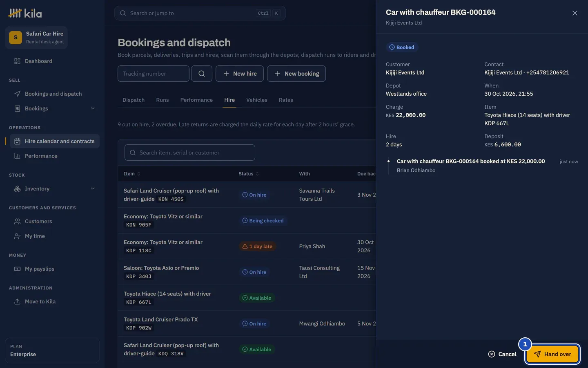The height and width of the screenshot is (368, 588).
Task: Click the Priya Shah customer cell
Action: click(312, 246)
